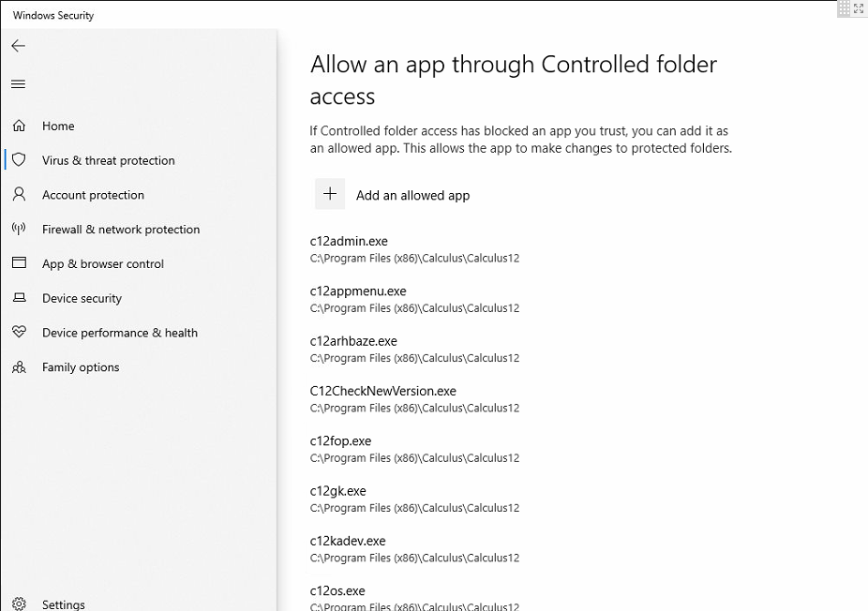
Task: Click the Virus & threat protection shield icon
Action: pyautogui.click(x=19, y=160)
